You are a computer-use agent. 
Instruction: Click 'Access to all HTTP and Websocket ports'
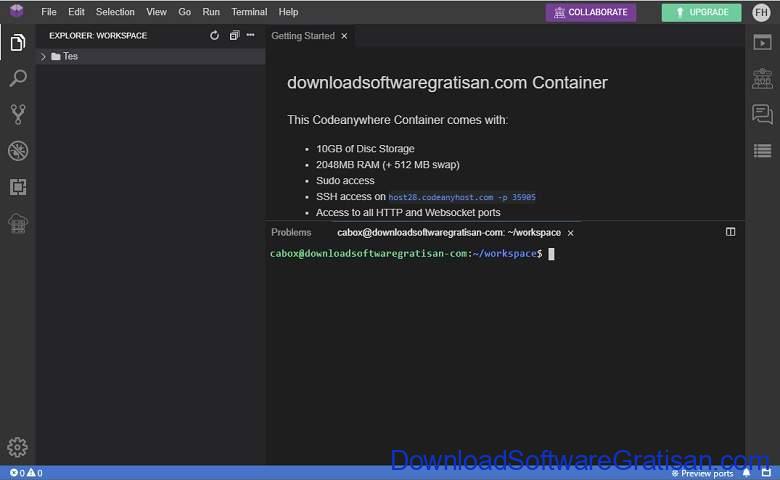coord(408,212)
